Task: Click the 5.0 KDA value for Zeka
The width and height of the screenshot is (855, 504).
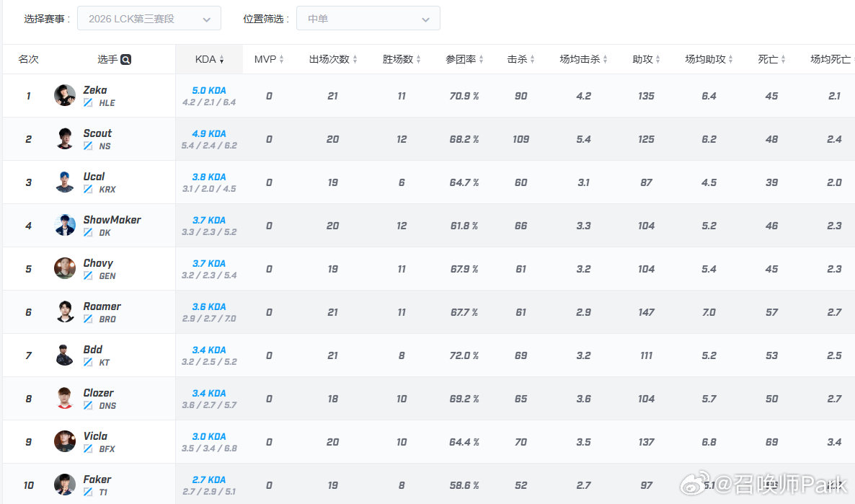Action: (209, 91)
